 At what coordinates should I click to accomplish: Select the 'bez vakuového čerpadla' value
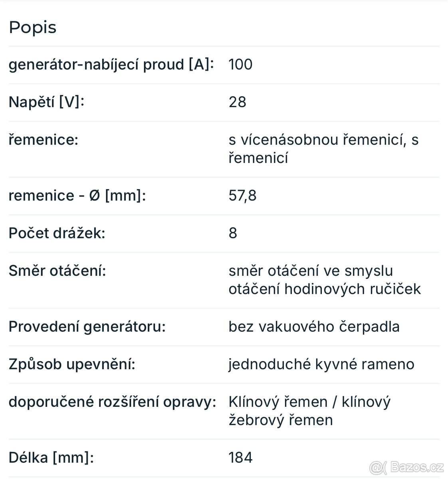point(314,327)
